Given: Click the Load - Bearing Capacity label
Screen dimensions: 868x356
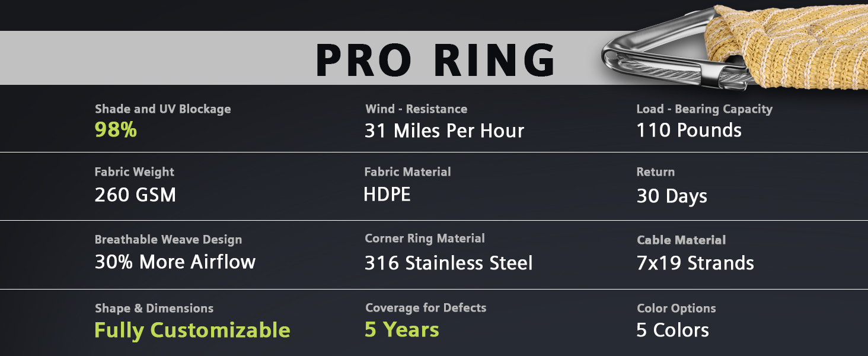Looking at the screenshot, I should pos(704,109).
